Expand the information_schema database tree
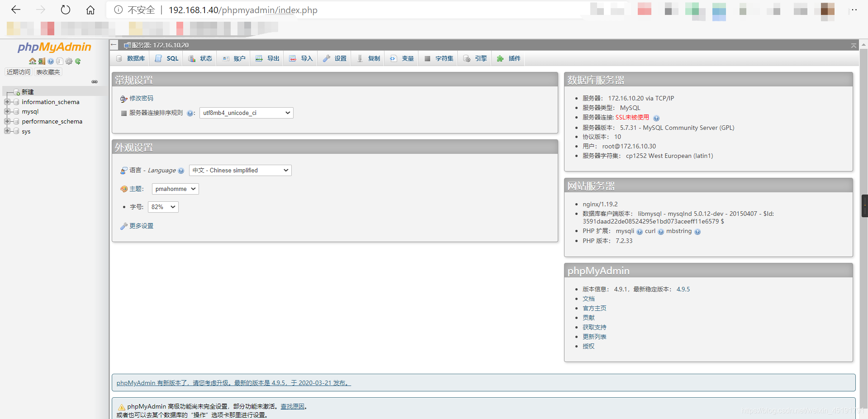Viewport: 868px width, 419px height. pos(7,102)
